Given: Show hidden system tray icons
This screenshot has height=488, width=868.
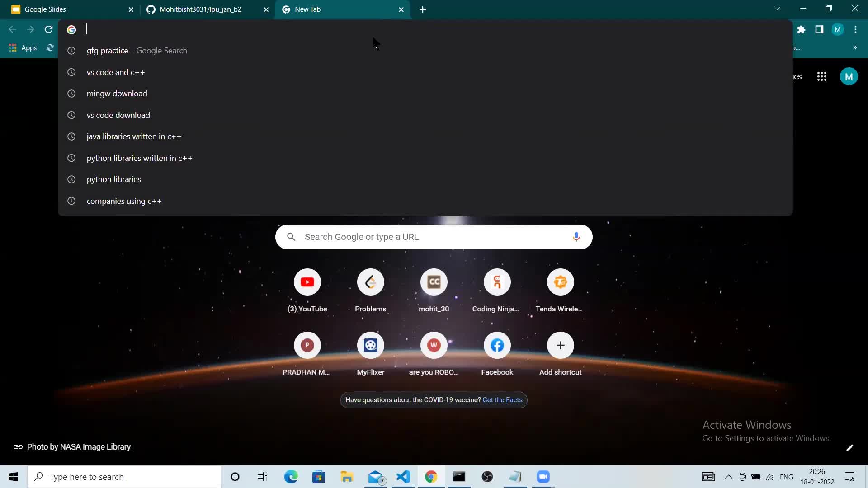Looking at the screenshot, I should (728, 477).
